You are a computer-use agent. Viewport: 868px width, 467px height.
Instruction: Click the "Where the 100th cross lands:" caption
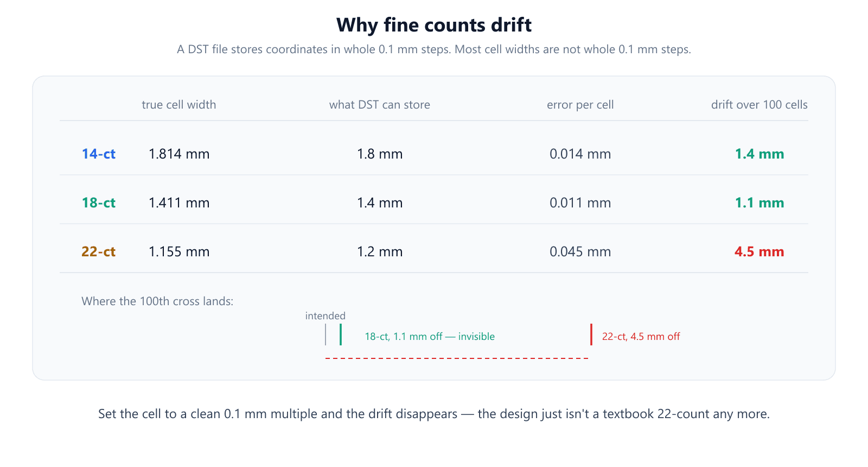(x=157, y=301)
